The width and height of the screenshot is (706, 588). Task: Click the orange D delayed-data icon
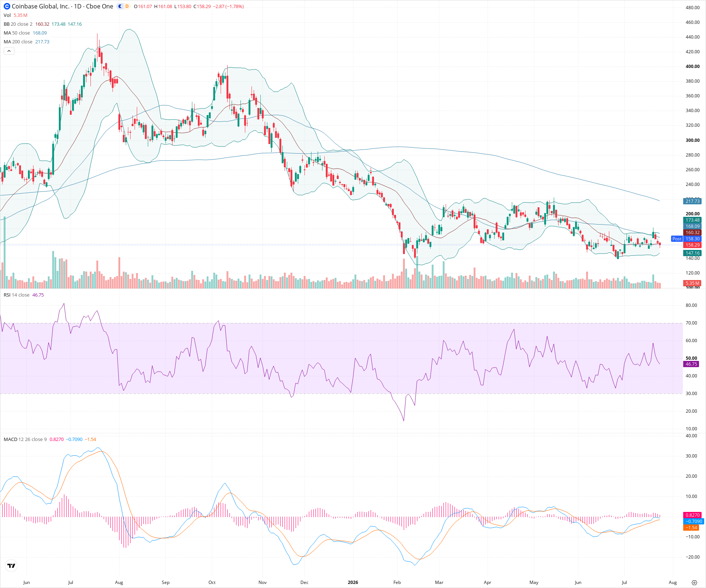pyautogui.click(x=127, y=6)
